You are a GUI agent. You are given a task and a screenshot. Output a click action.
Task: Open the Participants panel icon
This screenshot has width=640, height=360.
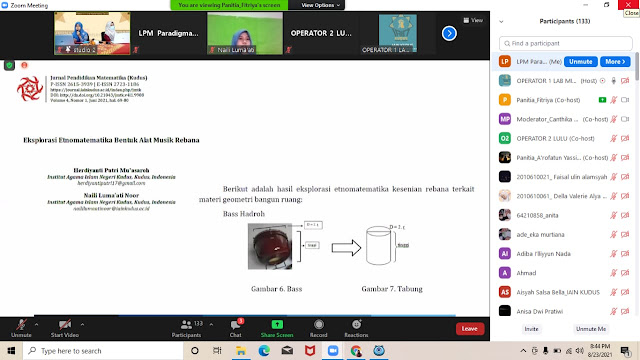[x=186, y=325]
